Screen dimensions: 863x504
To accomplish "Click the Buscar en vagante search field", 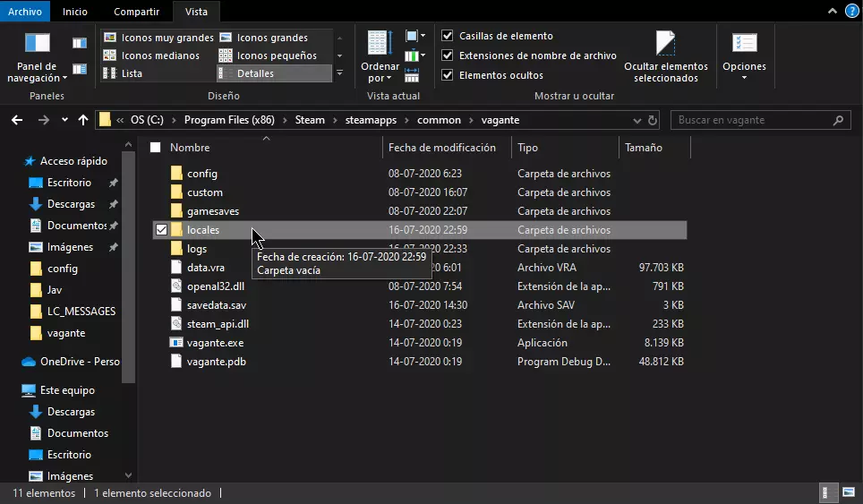I will pos(760,120).
